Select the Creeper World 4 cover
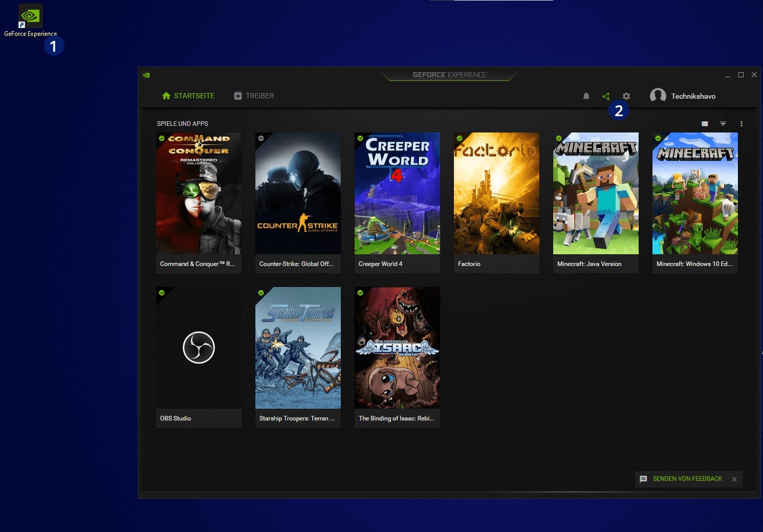763x532 pixels. pos(397,193)
